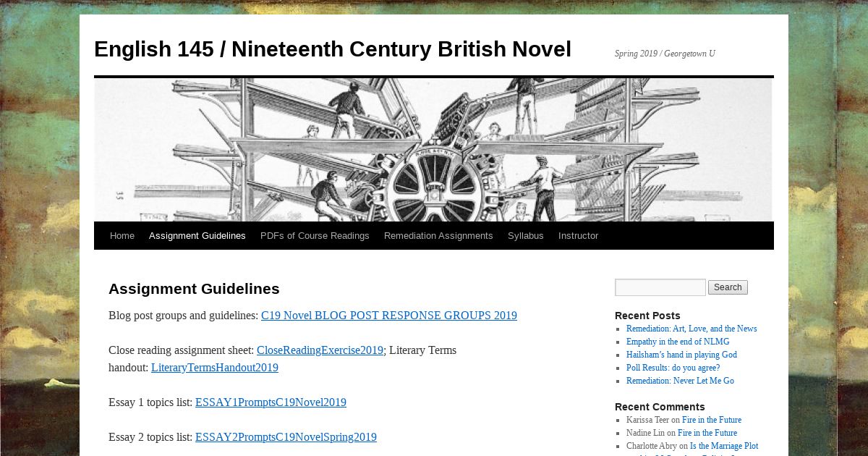Screen dimensions: 868x456
Task: Open the site title English 145 link
Action: click(x=333, y=49)
